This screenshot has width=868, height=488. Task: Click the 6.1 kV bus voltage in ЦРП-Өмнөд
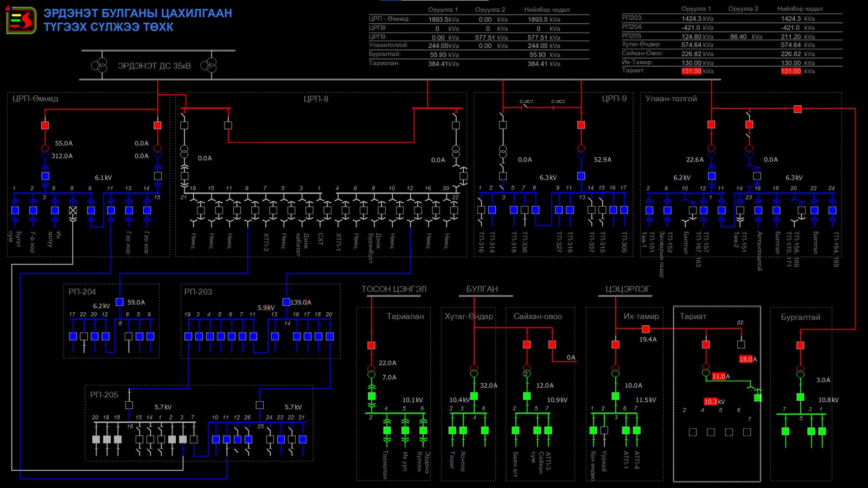click(104, 178)
